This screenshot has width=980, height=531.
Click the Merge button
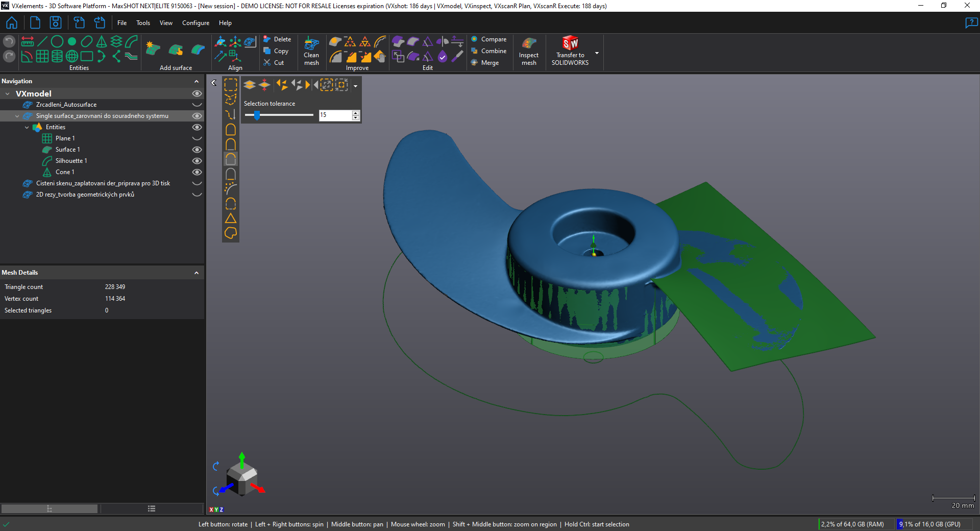point(485,63)
